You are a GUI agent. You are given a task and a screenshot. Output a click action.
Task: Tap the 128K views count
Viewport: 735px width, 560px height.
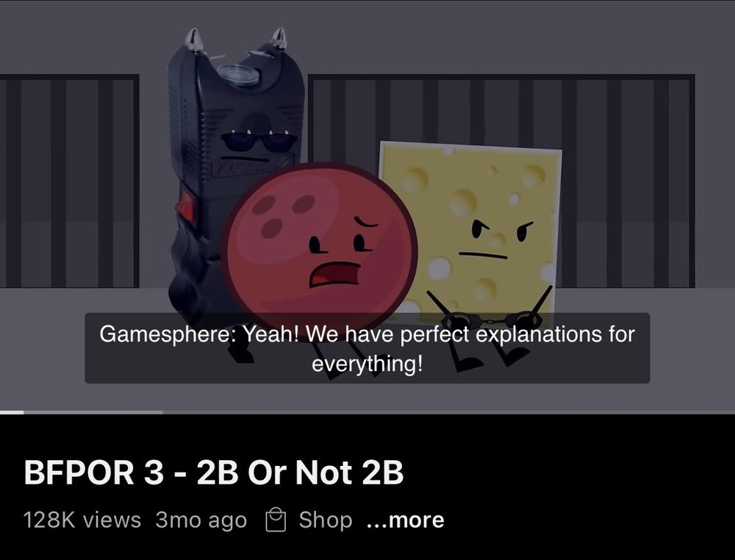(x=82, y=520)
